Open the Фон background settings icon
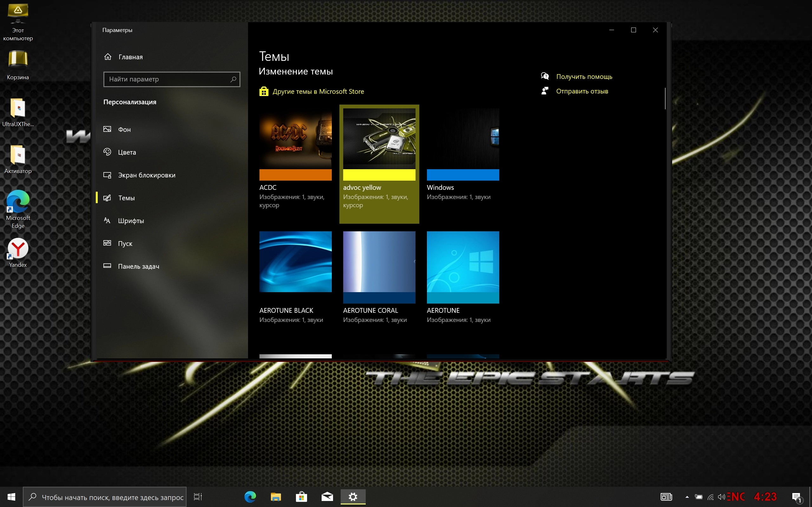812x507 pixels. click(x=107, y=129)
